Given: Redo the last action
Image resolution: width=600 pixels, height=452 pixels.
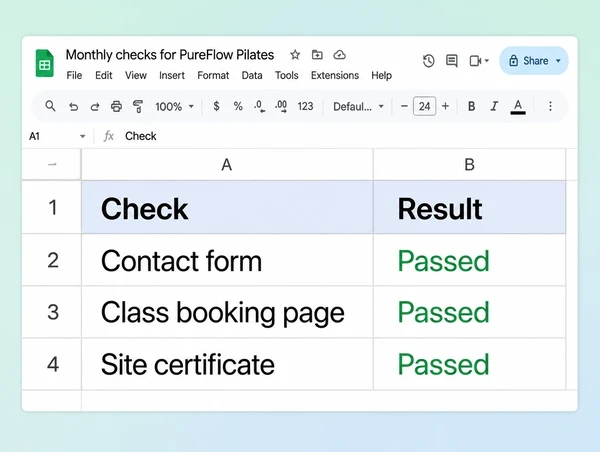Looking at the screenshot, I should pos(95,106).
